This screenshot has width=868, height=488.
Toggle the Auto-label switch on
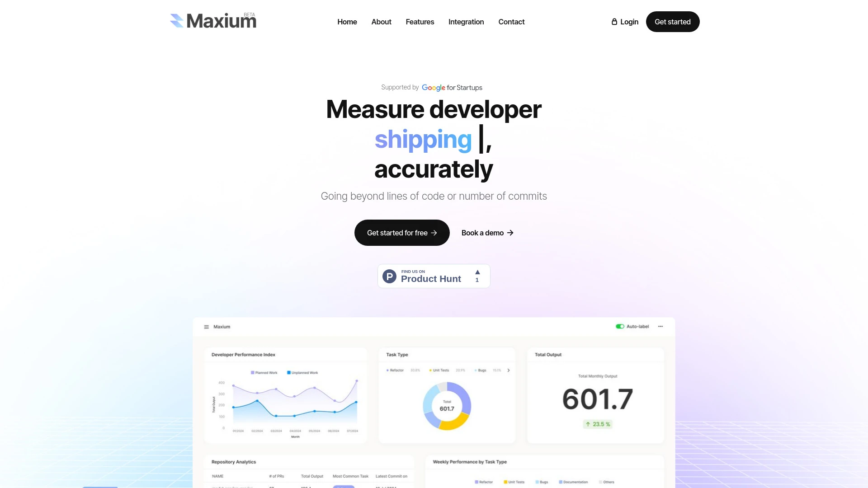coord(619,326)
